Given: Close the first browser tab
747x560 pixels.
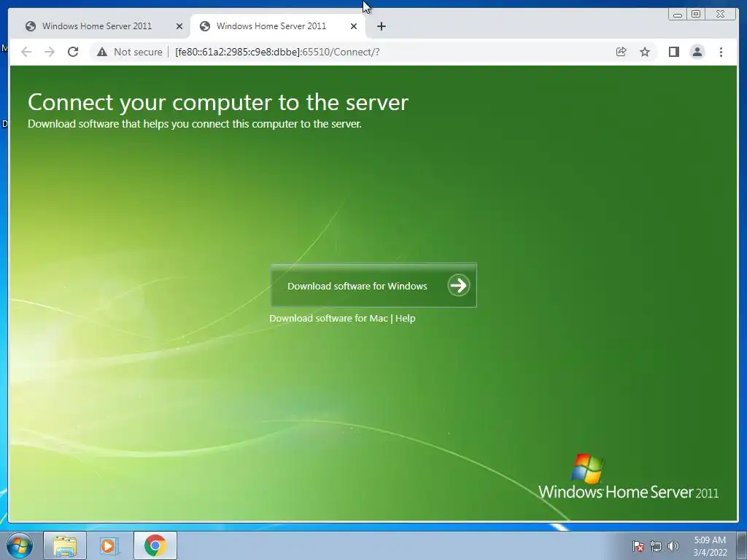Looking at the screenshot, I should click(179, 26).
